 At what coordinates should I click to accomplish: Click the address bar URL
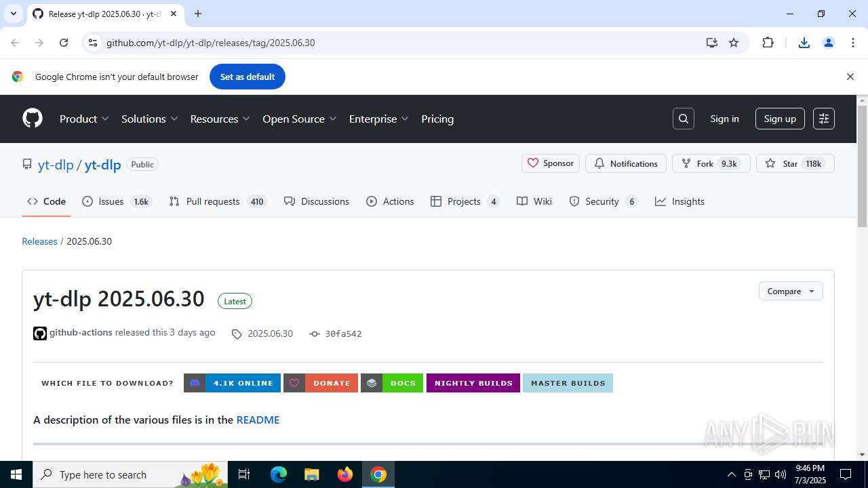[210, 43]
